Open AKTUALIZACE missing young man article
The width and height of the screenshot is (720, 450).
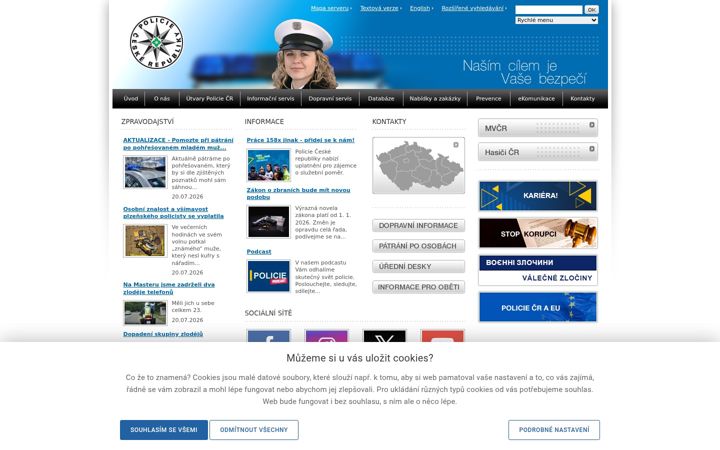click(178, 144)
